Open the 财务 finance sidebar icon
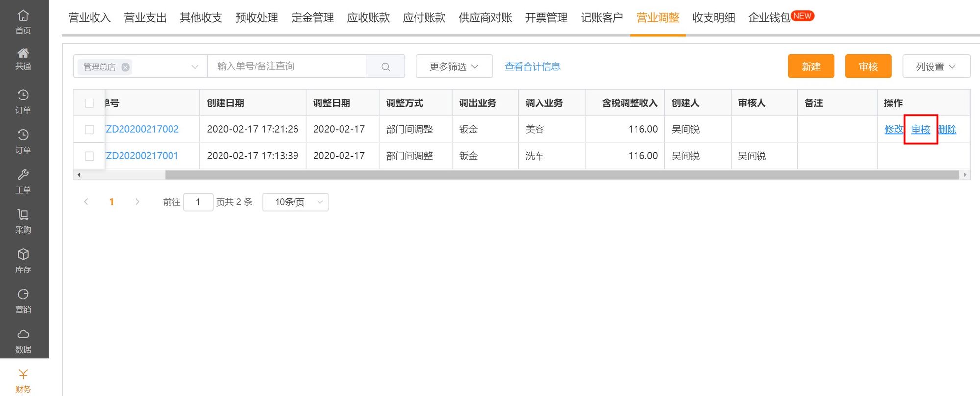 tap(23, 381)
